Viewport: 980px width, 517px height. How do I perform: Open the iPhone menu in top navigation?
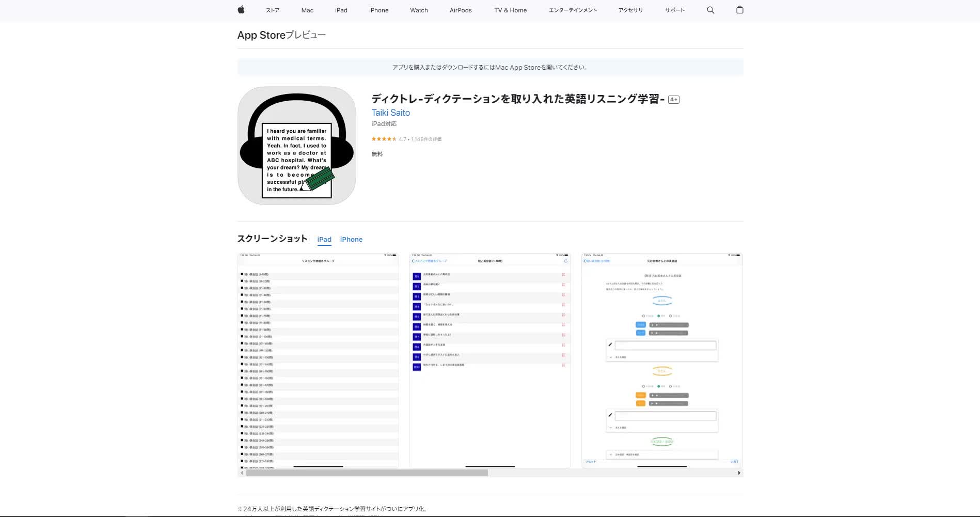378,10
